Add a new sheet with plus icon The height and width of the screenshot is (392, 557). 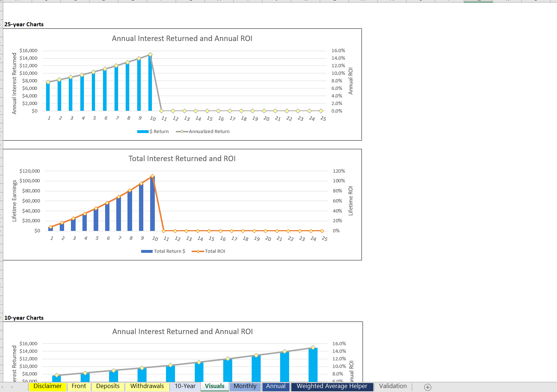(x=427, y=387)
